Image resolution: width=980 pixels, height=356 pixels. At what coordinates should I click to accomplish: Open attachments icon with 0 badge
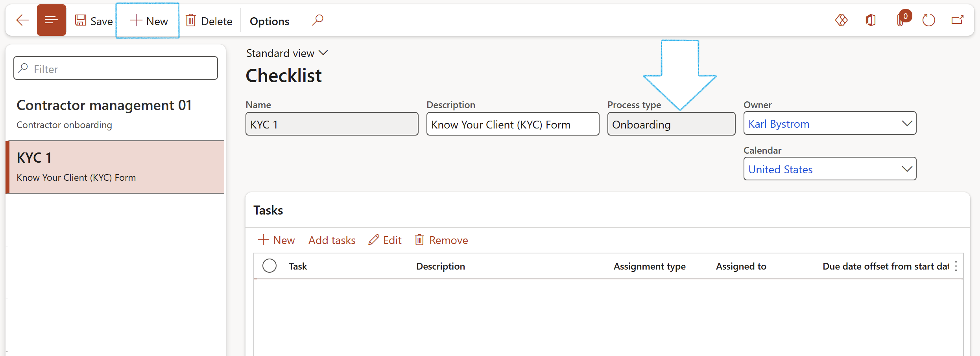tap(901, 20)
